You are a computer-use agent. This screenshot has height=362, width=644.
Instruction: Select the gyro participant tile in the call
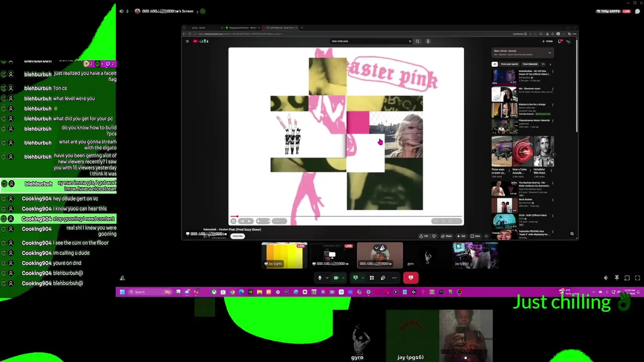click(x=428, y=255)
